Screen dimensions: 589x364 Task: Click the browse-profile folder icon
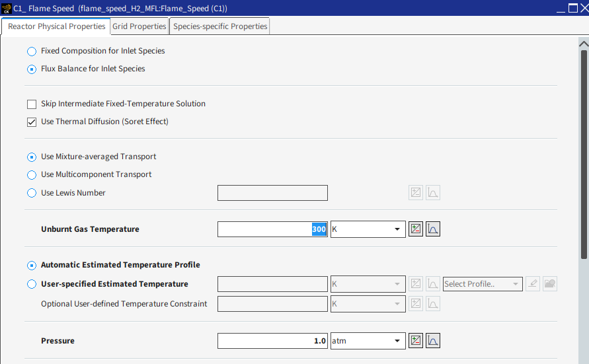[x=549, y=284]
